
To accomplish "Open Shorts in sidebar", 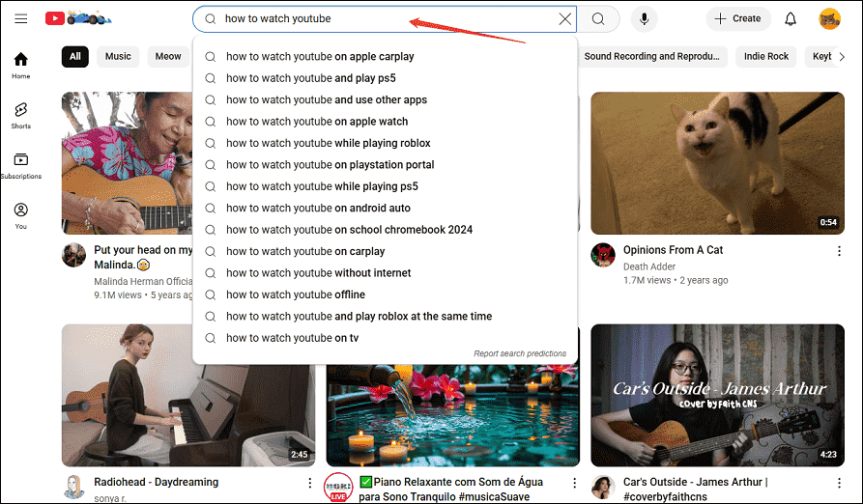I will coord(21,115).
